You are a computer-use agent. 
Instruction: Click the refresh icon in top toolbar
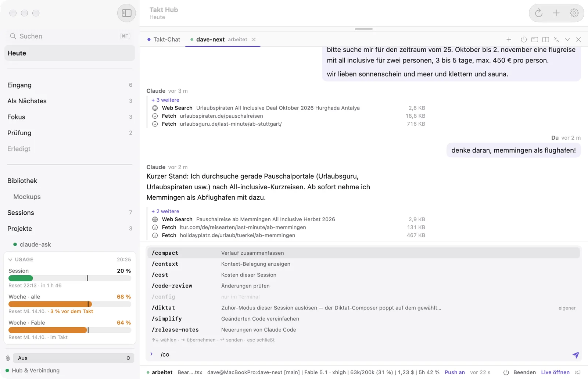(x=539, y=13)
